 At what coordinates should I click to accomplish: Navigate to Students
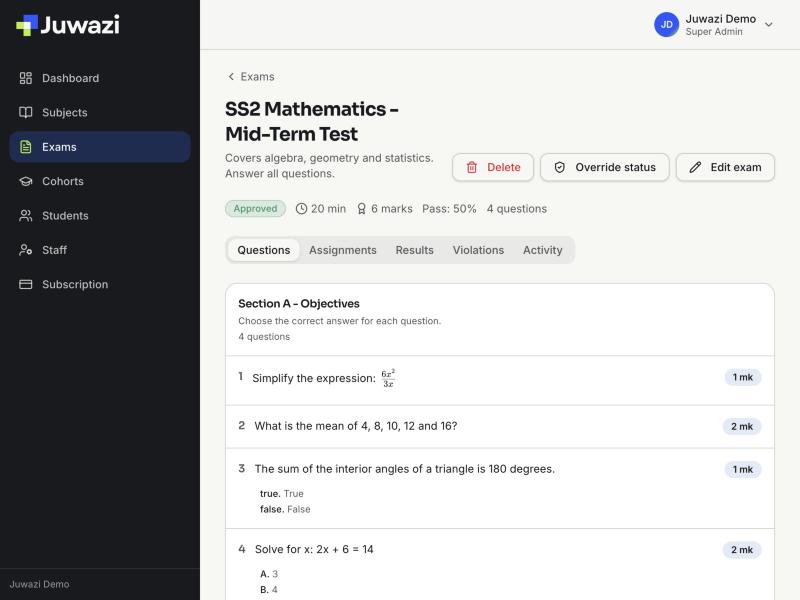point(100,216)
